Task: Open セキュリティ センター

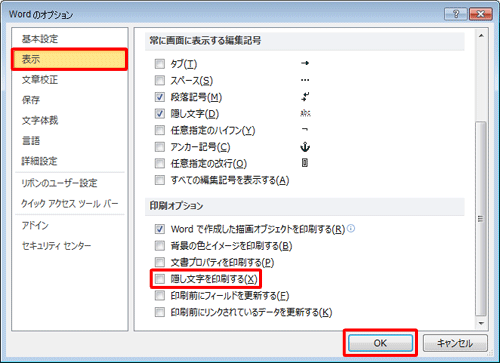Action: (x=56, y=246)
